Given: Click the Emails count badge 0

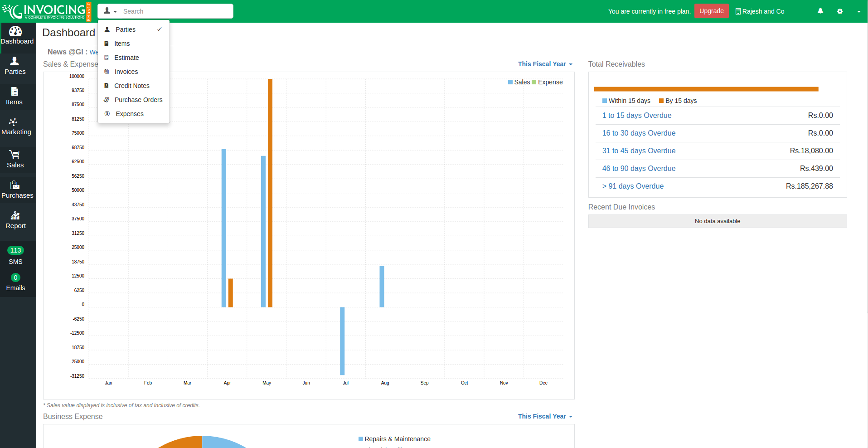Looking at the screenshot, I should [15, 278].
